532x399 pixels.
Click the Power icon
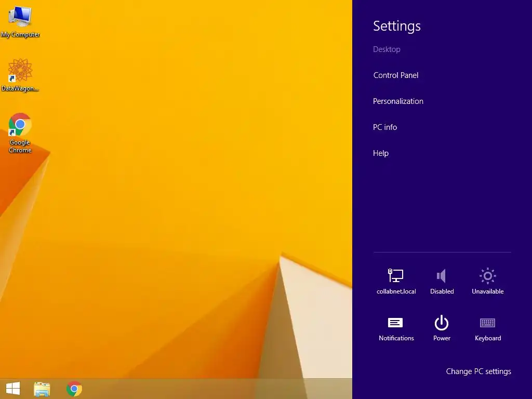pyautogui.click(x=442, y=328)
